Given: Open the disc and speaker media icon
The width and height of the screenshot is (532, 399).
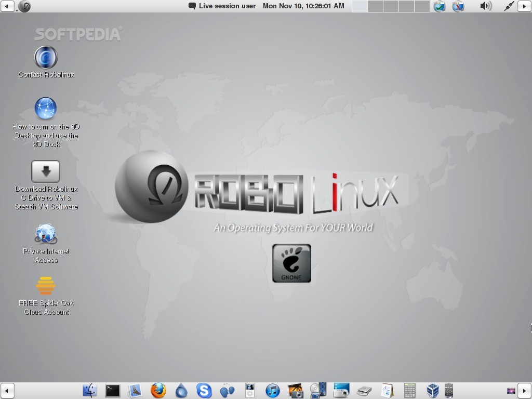Looking at the screenshot, I should pos(318,391).
